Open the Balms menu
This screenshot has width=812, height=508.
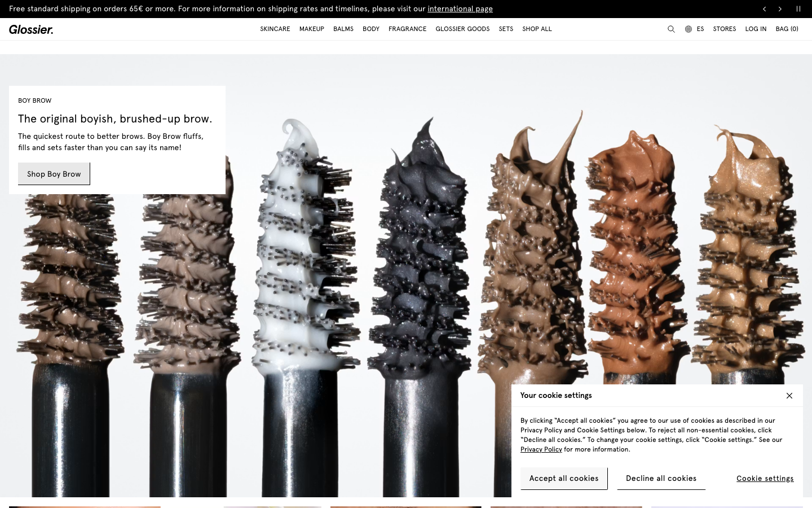343,29
